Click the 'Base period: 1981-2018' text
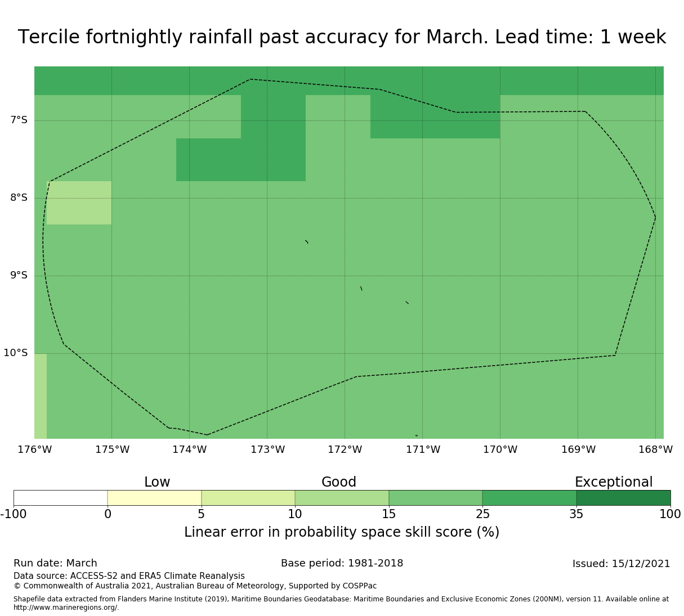 (342, 563)
